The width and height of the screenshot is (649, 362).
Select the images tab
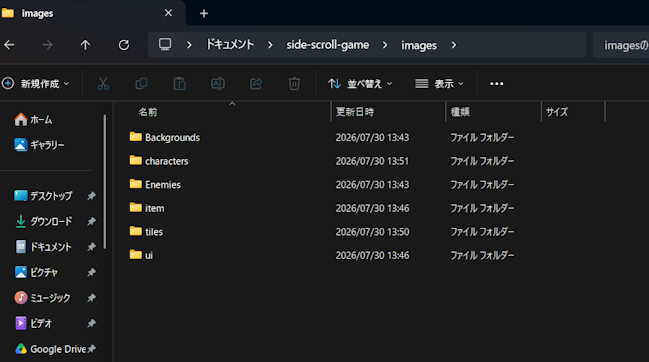91,13
